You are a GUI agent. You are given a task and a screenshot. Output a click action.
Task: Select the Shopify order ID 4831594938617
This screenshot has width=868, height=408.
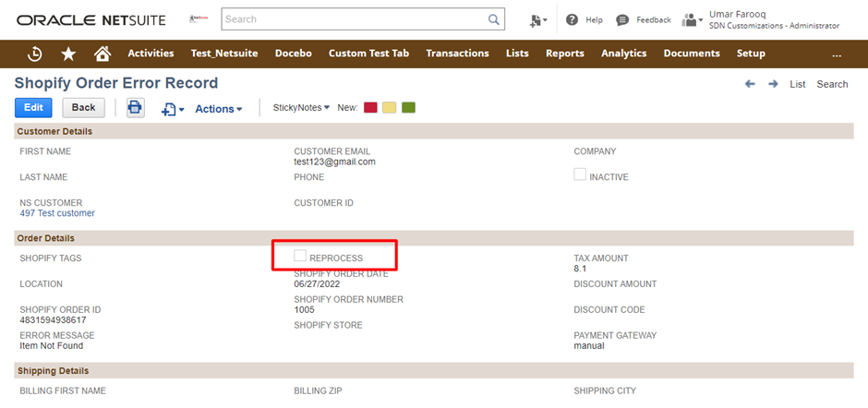click(x=53, y=320)
